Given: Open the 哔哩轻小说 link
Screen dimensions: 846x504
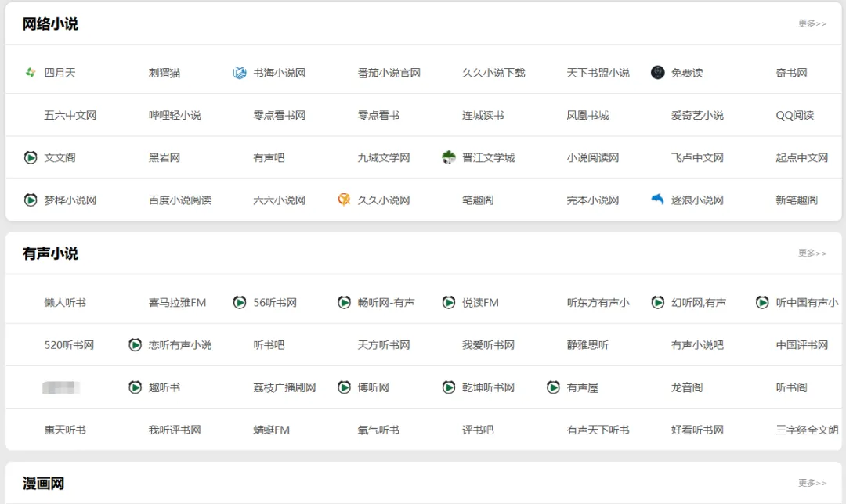Looking at the screenshot, I should [175, 115].
